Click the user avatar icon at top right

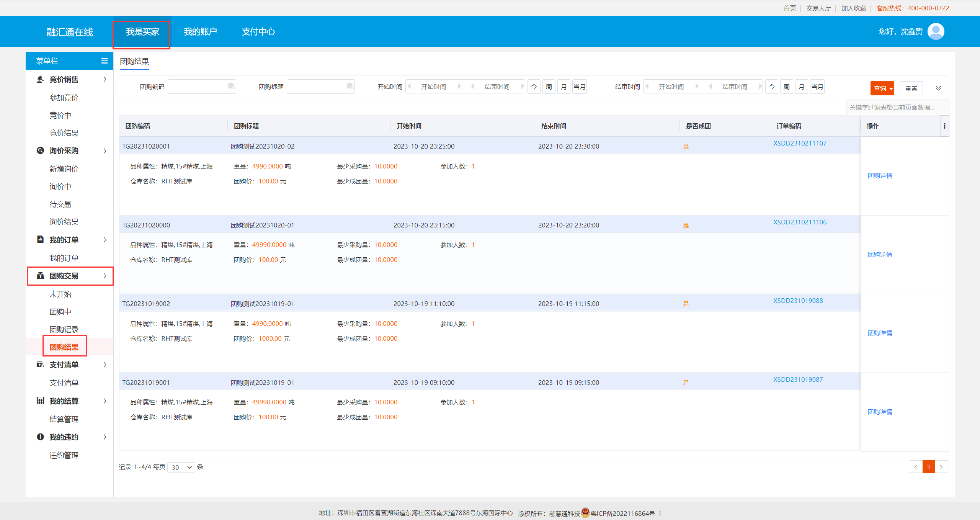click(936, 31)
